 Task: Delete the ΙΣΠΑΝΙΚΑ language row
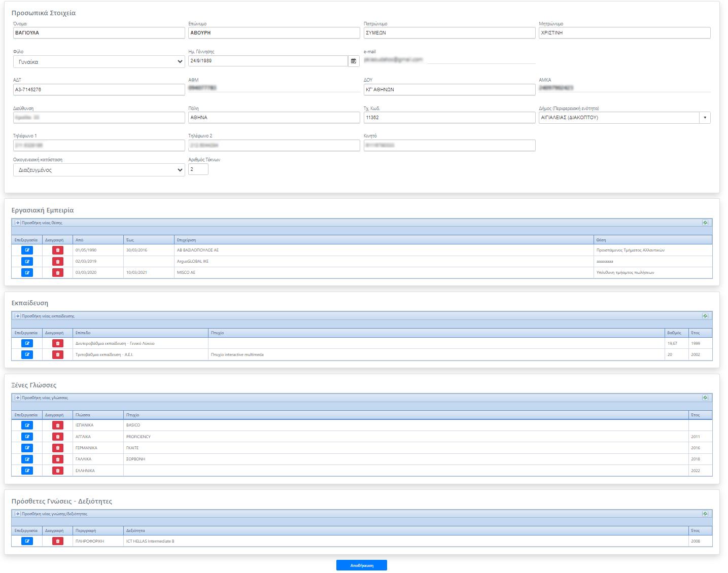tap(58, 425)
